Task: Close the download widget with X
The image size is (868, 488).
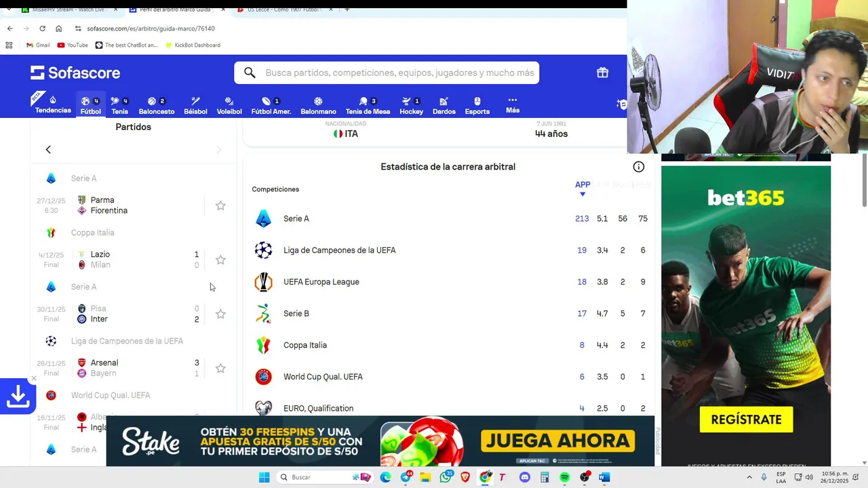Action: click(x=34, y=378)
